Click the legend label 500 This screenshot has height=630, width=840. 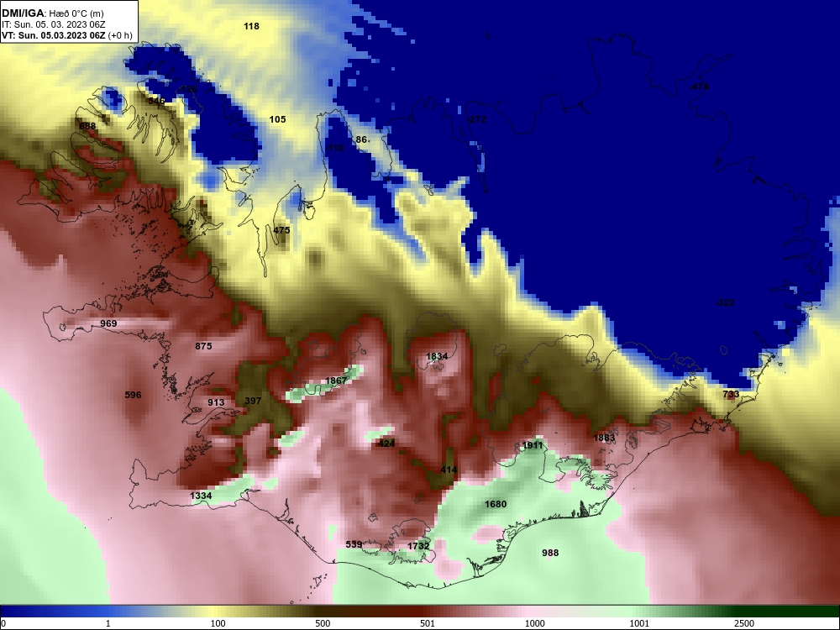(323, 623)
